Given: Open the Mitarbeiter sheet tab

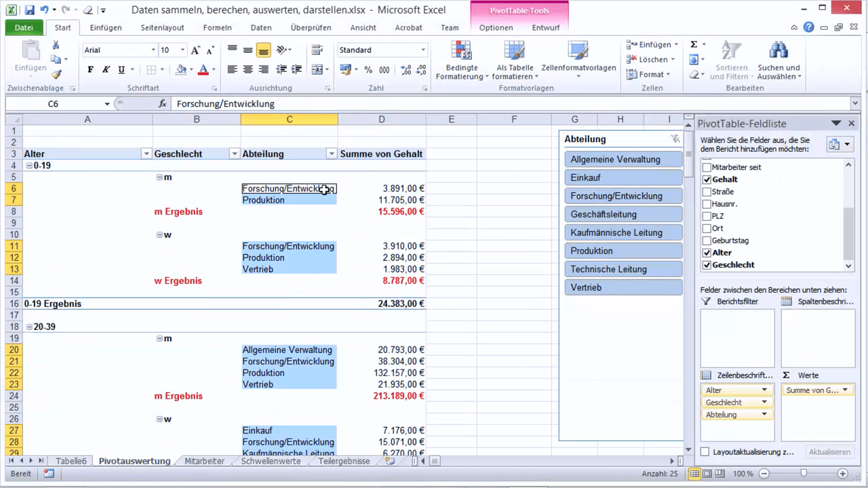Looking at the screenshot, I should 204,461.
